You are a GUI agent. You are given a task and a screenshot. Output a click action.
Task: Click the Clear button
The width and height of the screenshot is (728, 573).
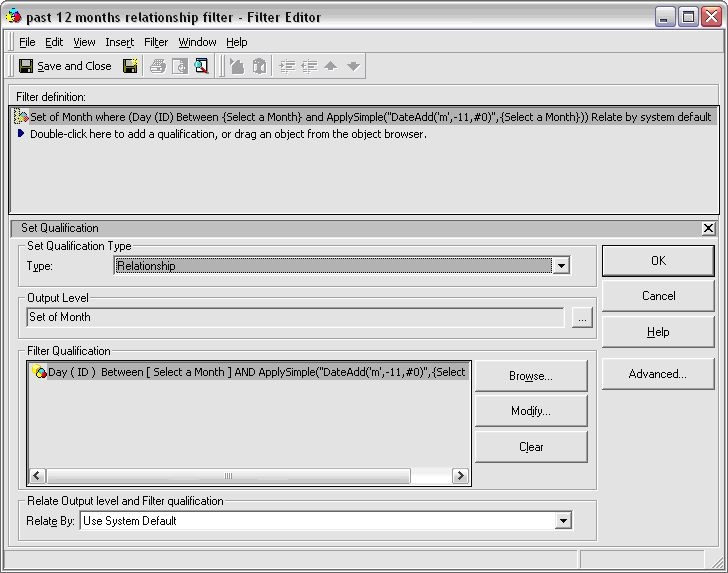pos(531,447)
